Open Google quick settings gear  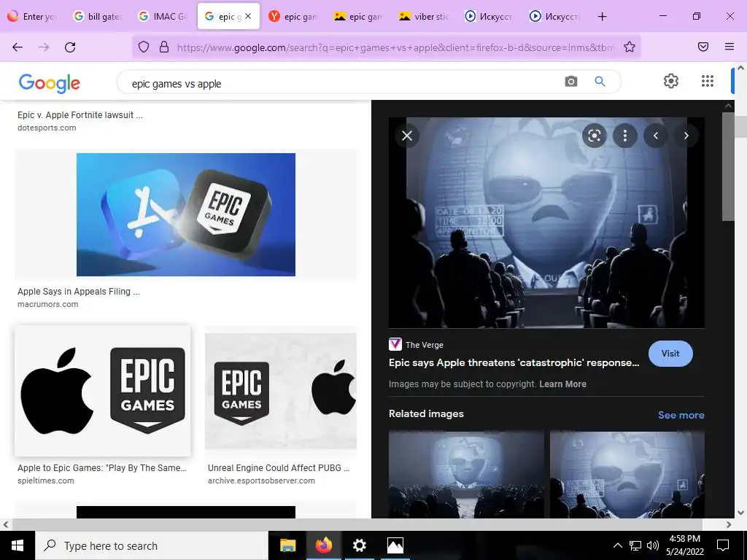click(x=671, y=81)
